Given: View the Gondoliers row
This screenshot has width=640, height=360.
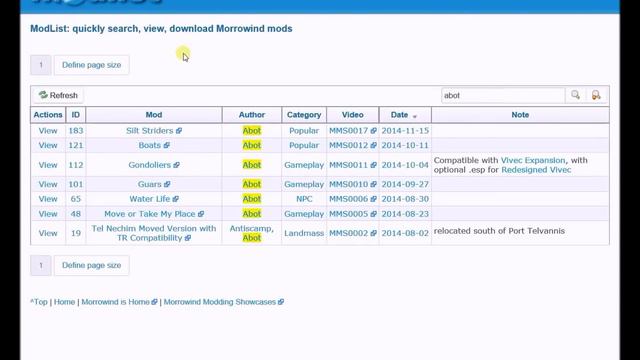Looking at the screenshot, I should tap(48, 165).
